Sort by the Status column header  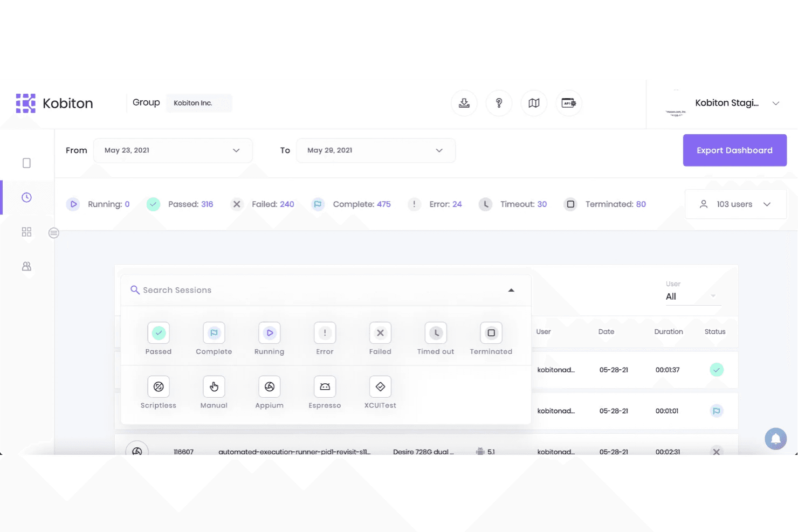[x=715, y=331]
